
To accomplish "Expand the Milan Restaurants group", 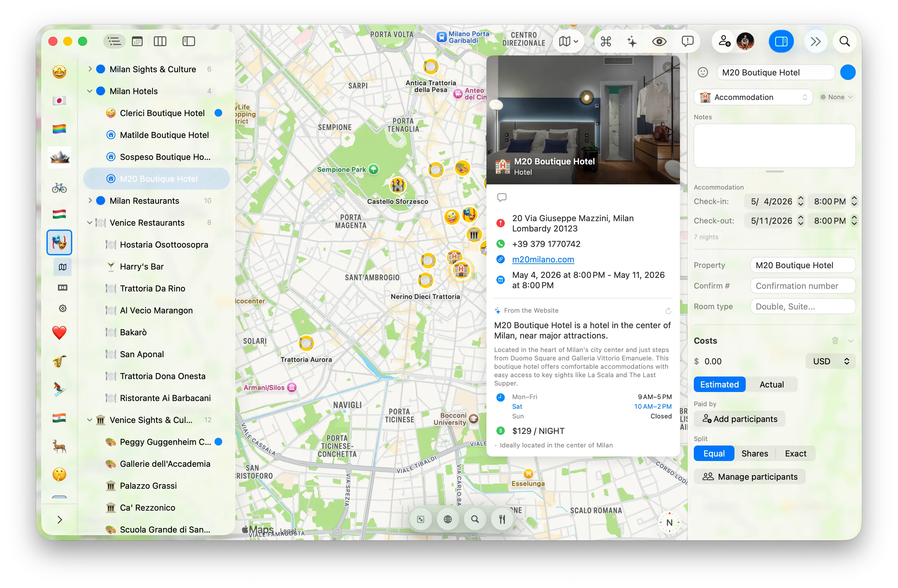I will pyautogui.click(x=90, y=200).
